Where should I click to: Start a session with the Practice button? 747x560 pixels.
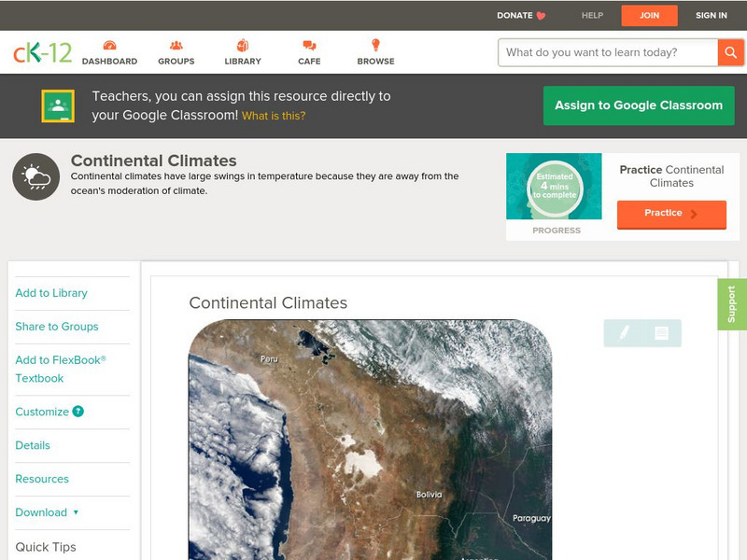[x=670, y=213]
